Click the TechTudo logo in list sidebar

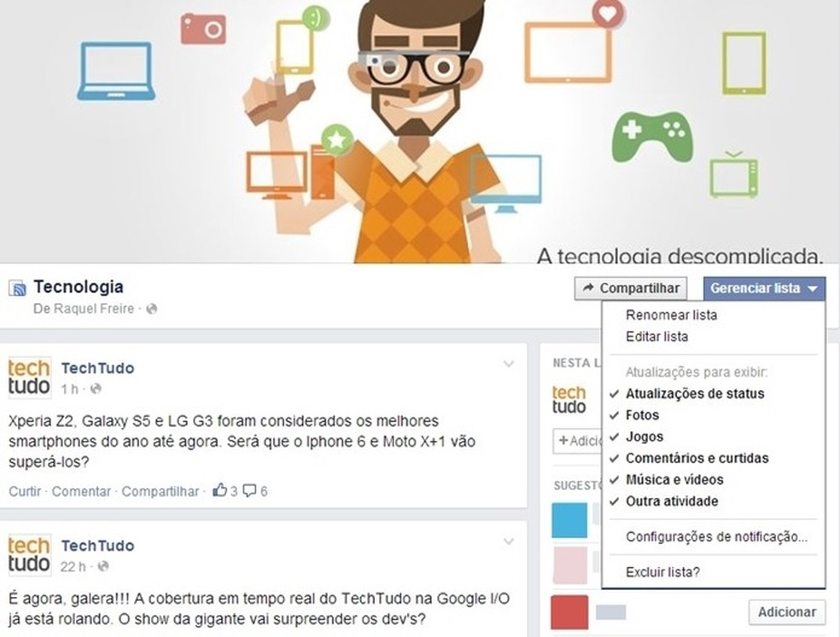tap(569, 400)
